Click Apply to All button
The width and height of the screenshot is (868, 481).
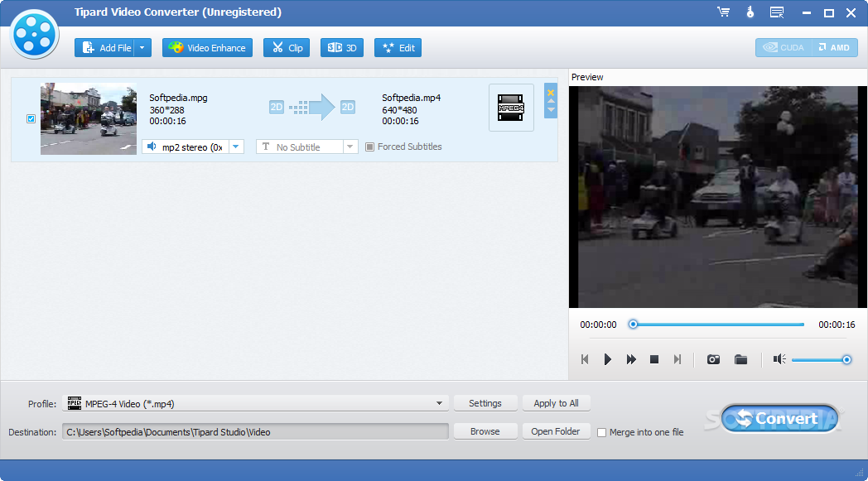click(557, 403)
